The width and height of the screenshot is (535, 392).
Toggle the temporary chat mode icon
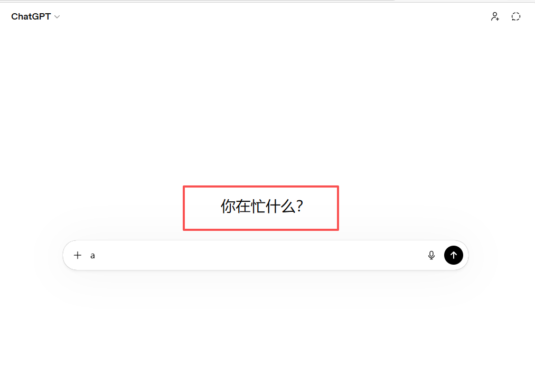tap(516, 16)
